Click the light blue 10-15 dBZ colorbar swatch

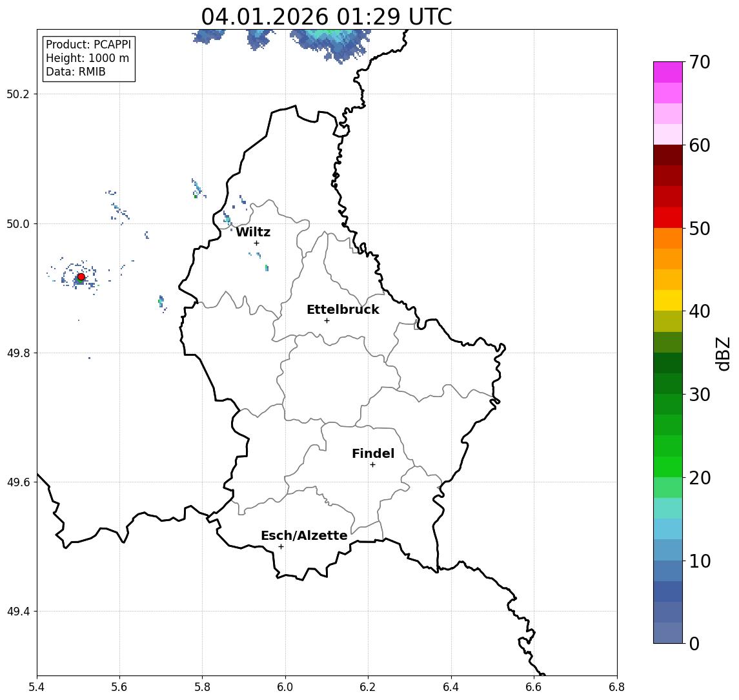(668, 529)
